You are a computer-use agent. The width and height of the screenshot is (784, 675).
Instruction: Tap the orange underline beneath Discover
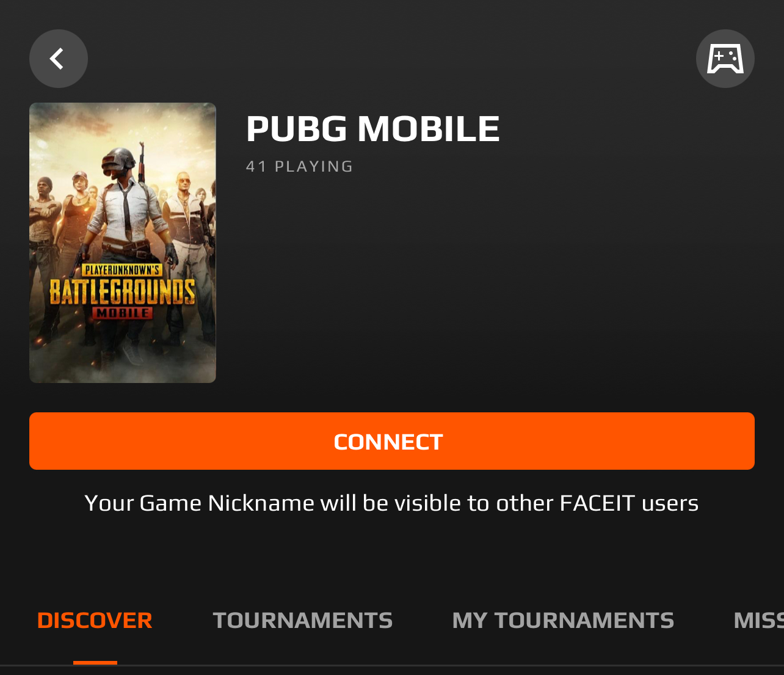(95, 663)
